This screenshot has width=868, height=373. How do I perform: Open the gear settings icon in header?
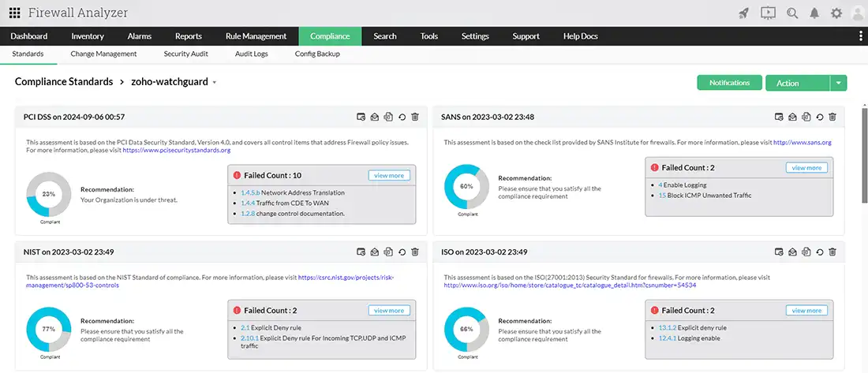coord(836,13)
